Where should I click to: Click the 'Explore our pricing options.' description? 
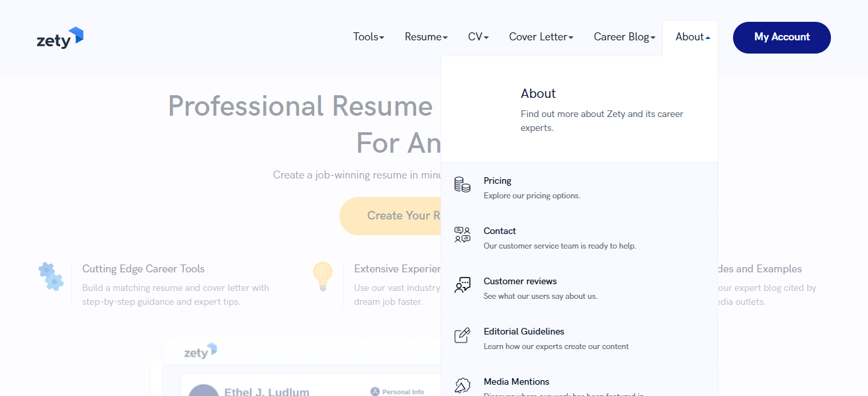click(x=532, y=196)
